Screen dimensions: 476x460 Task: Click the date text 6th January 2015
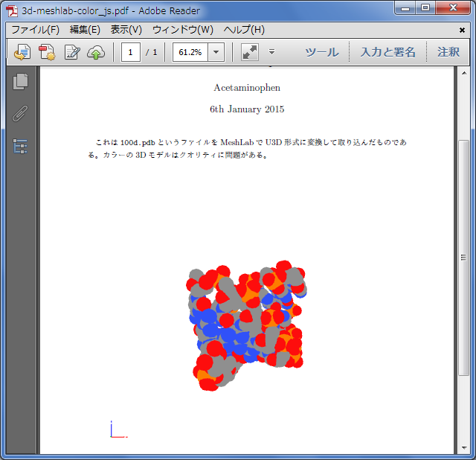tap(247, 109)
